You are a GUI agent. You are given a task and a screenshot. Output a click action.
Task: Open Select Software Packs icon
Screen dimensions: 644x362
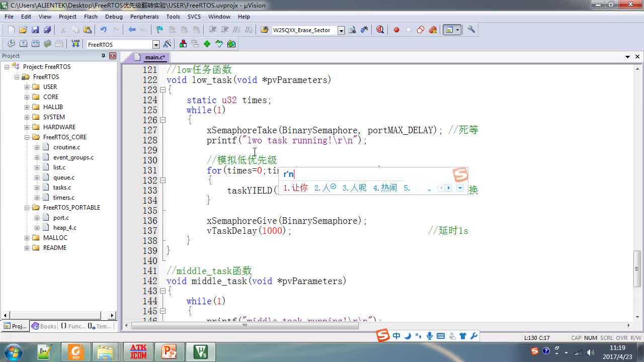[x=219, y=44]
